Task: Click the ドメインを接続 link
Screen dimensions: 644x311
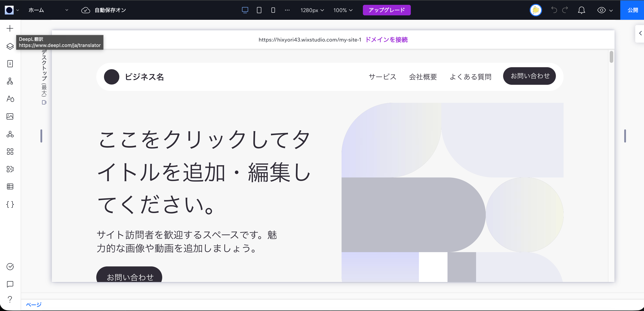Action: tap(386, 40)
